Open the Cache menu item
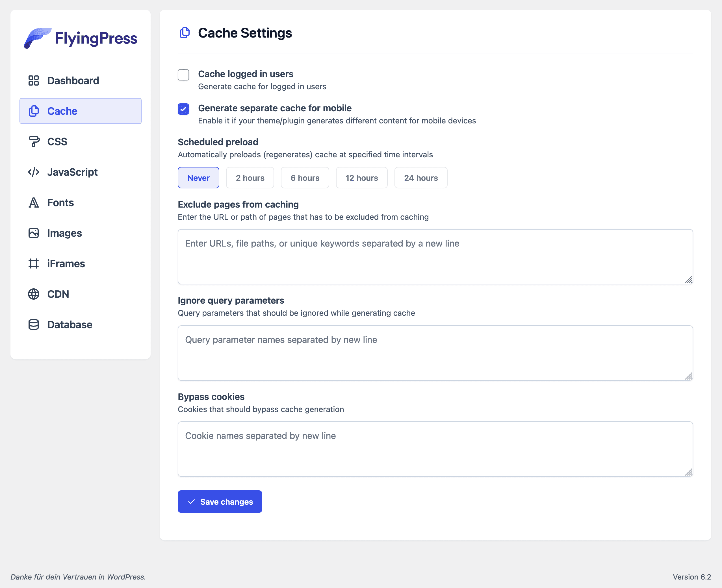This screenshot has height=588, width=722. tap(81, 111)
